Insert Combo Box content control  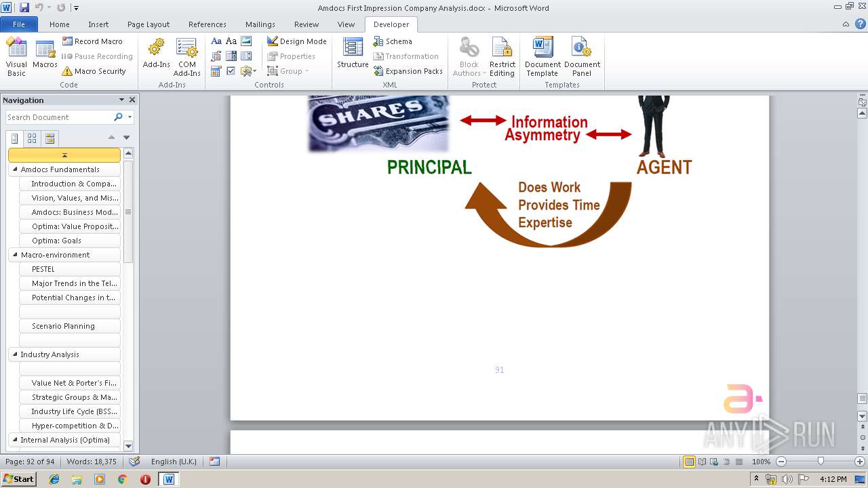(x=231, y=56)
